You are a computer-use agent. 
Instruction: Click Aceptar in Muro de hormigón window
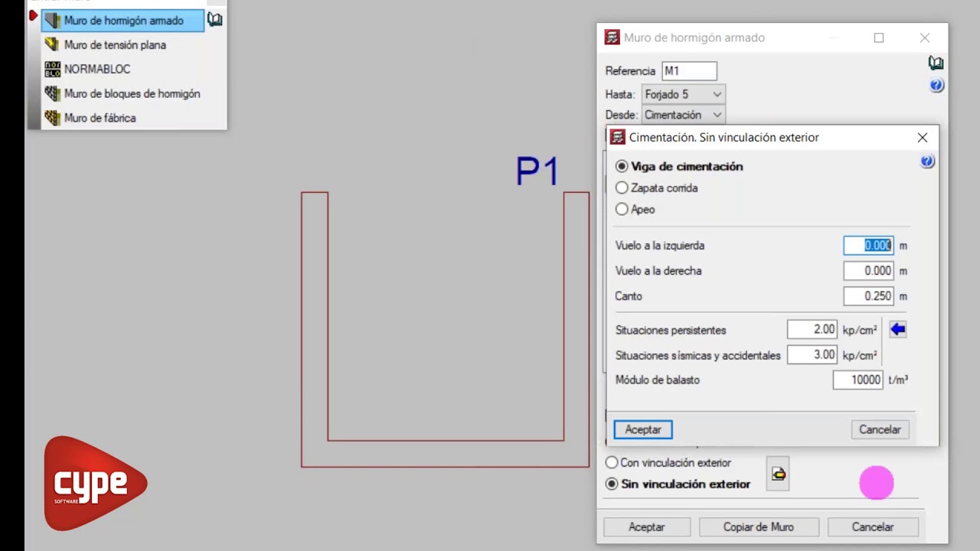tap(647, 527)
